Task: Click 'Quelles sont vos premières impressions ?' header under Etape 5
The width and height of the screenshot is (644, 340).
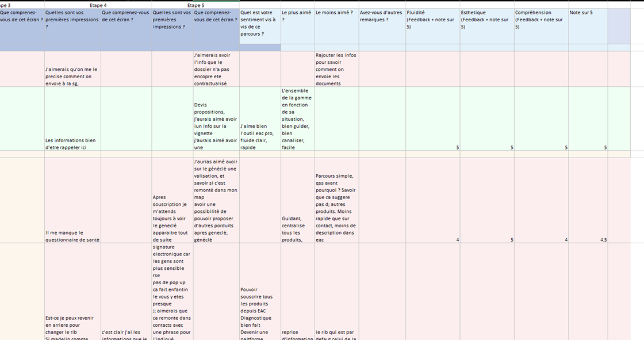Action: point(172,26)
